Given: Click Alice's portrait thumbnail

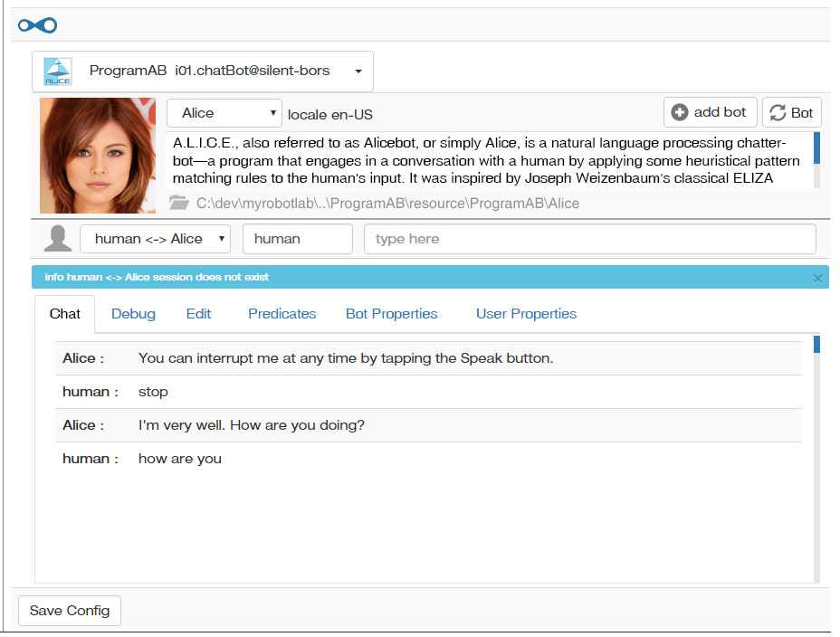Looking at the screenshot, I should coord(98,156).
